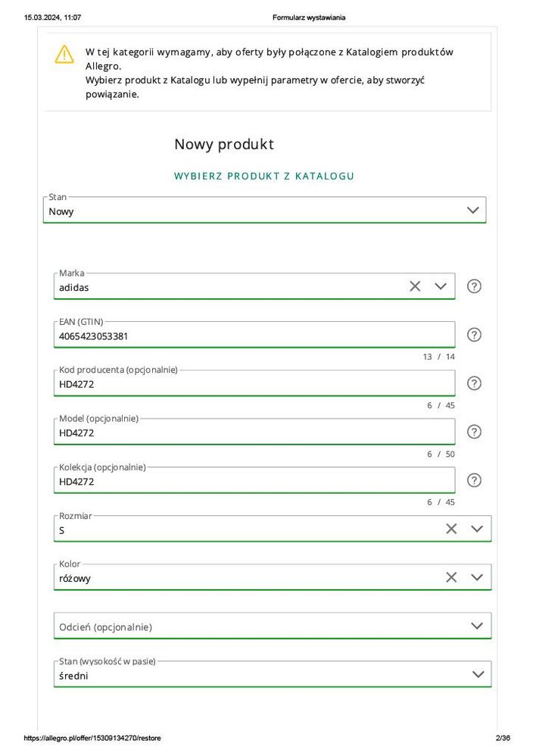Open the Kolekcja field help icon
This screenshot has width=533, height=756.
[x=474, y=480]
